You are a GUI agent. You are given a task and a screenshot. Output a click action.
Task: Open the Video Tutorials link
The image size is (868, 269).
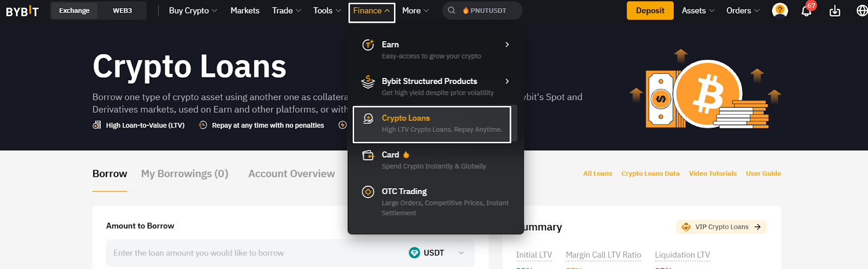713,174
